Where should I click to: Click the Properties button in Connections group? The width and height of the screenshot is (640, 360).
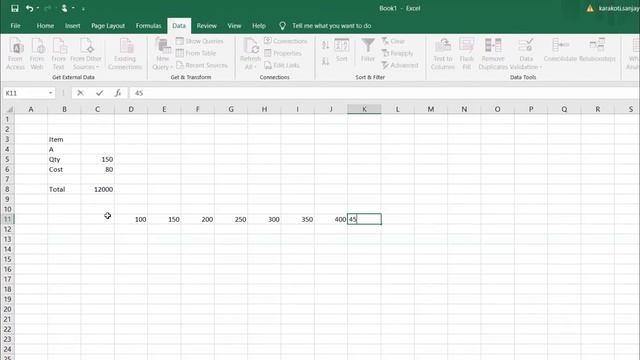(x=283, y=53)
